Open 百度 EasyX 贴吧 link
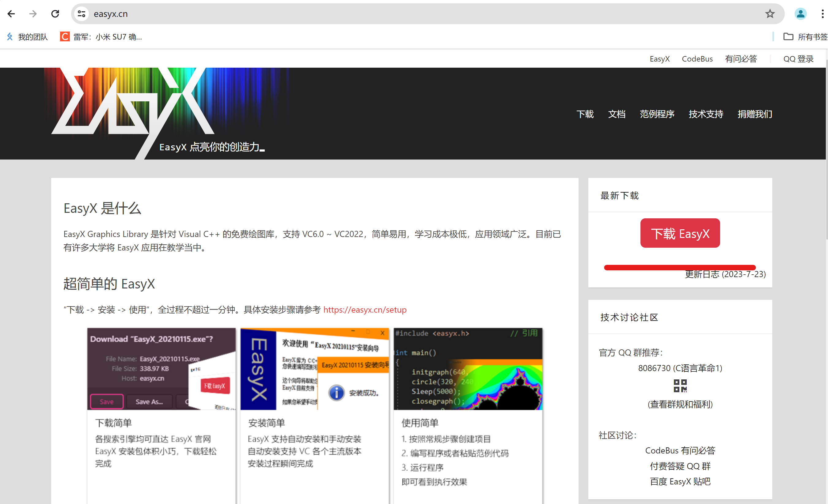Image resolution: width=828 pixels, height=504 pixels. point(680,482)
